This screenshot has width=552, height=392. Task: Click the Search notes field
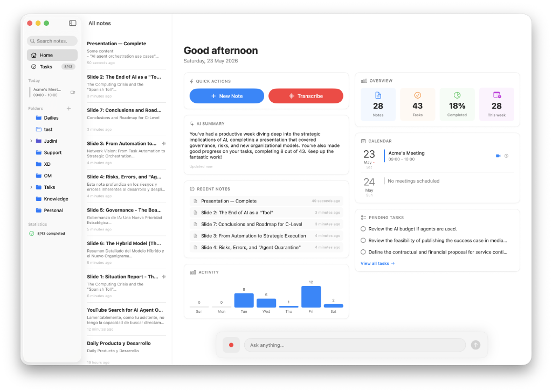pyautogui.click(x=52, y=41)
